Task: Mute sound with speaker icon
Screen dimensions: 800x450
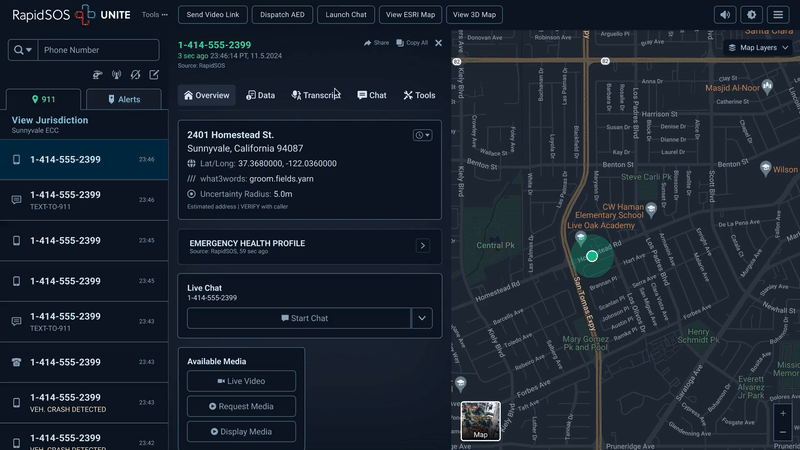Action: pos(725,15)
